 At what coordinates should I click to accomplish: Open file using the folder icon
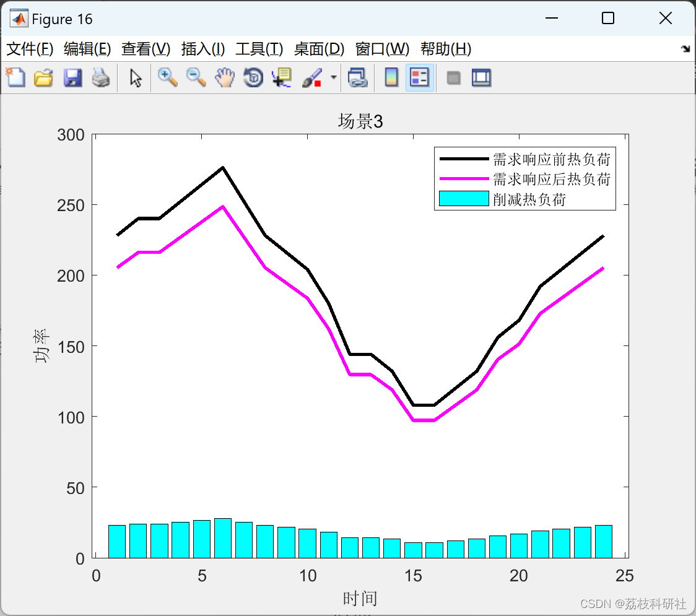43,77
